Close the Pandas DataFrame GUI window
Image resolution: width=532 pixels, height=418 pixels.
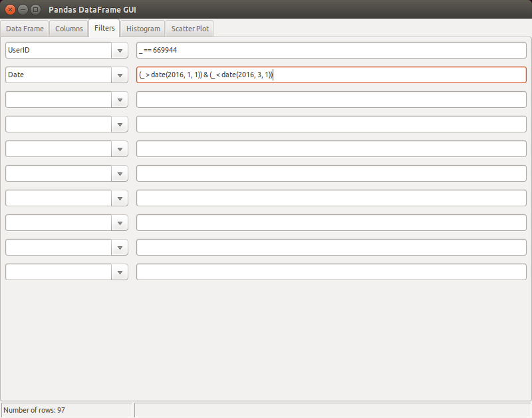[x=10, y=9]
